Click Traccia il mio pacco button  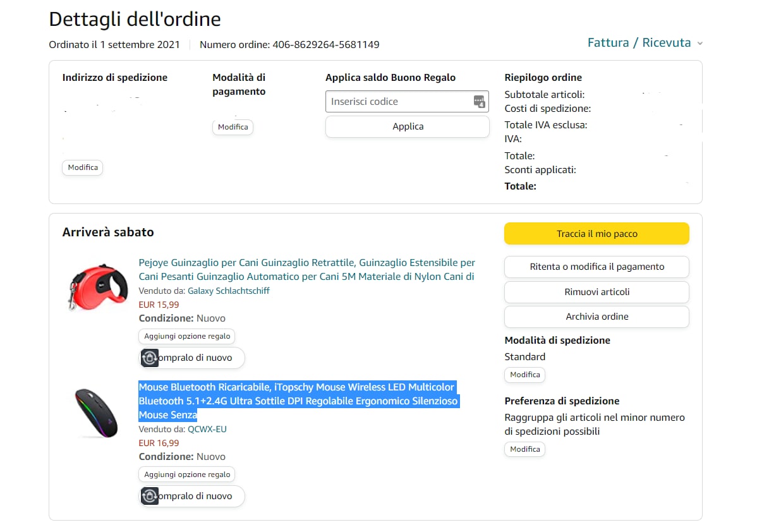596,234
